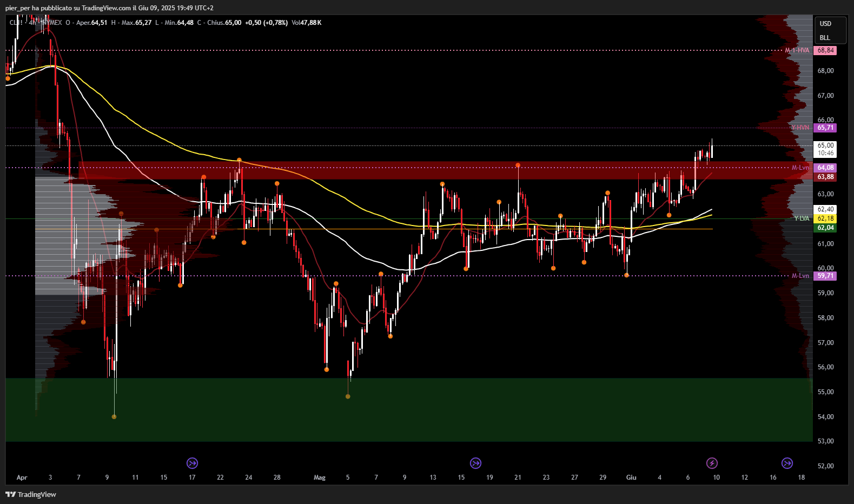
Task: Click the pink 68,84 price tag
Action: 825,50
